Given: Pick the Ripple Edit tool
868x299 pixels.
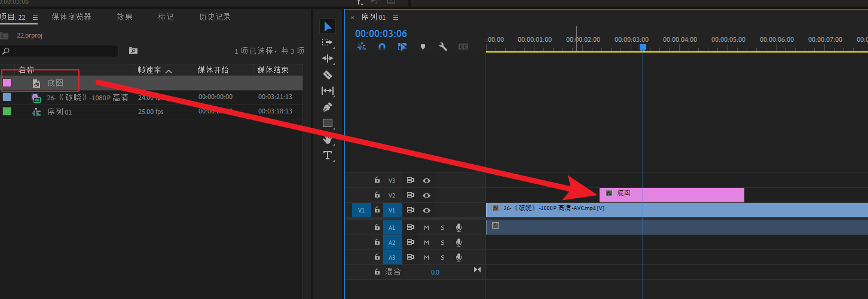Looking at the screenshot, I should pyautogui.click(x=327, y=58).
